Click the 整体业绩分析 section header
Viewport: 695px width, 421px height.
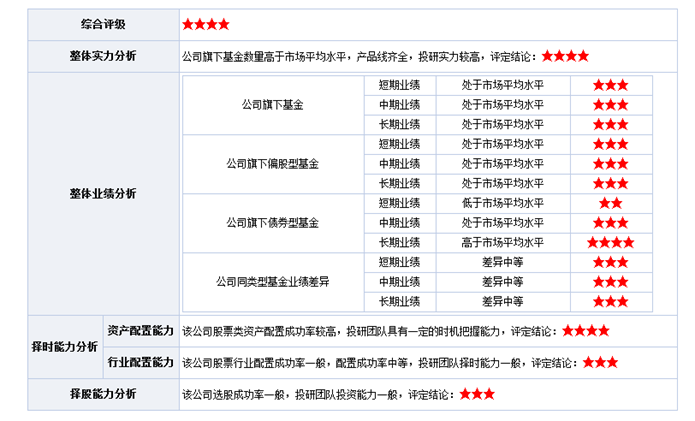click(103, 193)
